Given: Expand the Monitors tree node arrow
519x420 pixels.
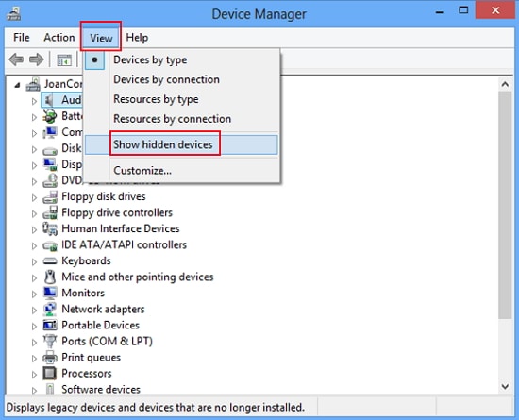Looking at the screenshot, I should pos(34,294).
